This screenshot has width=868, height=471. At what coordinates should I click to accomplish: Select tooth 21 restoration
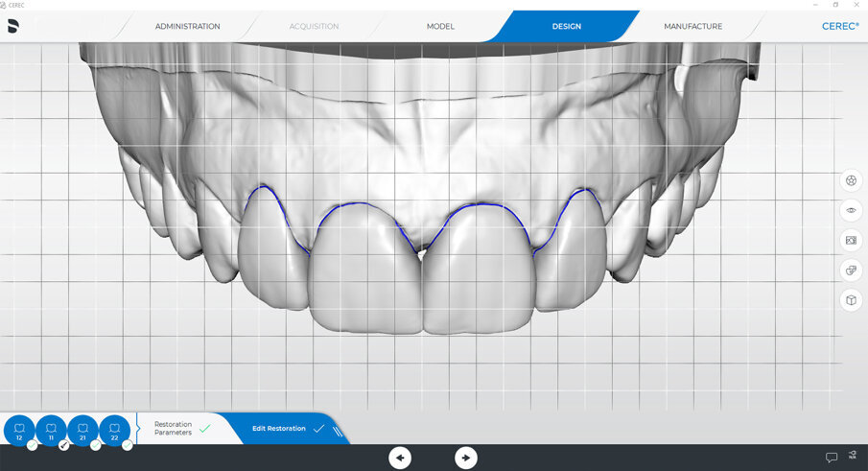(83, 431)
